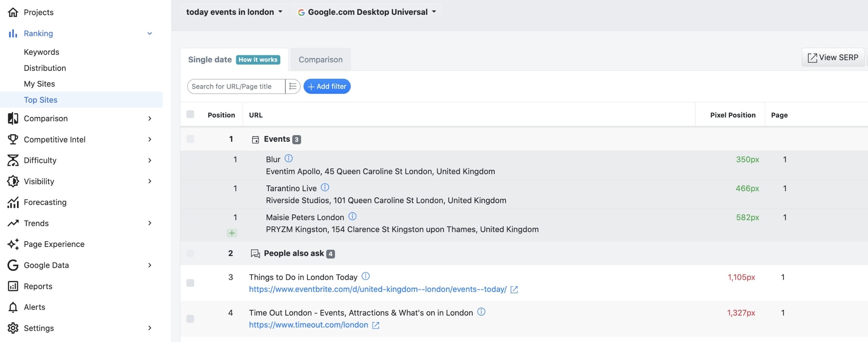
Task: Click the Reports sidebar icon
Action: pyautogui.click(x=13, y=286)
